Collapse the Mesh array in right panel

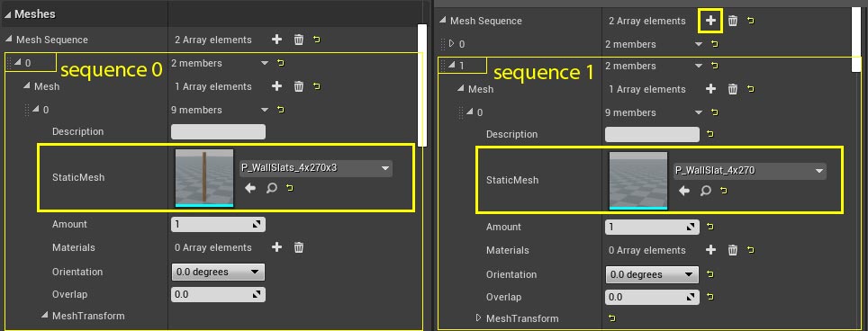(461, 88)
